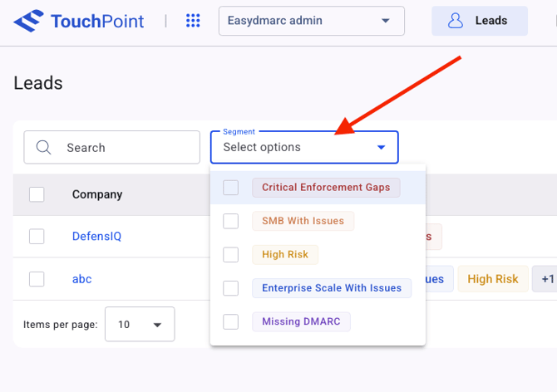Select the abc row checkbox
557x392 pixels.
37,279
